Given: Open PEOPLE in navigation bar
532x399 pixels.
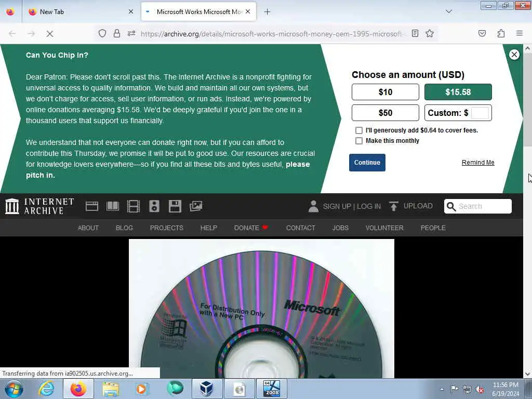Looking at the screenshot, I should click(x=433, y=228).
